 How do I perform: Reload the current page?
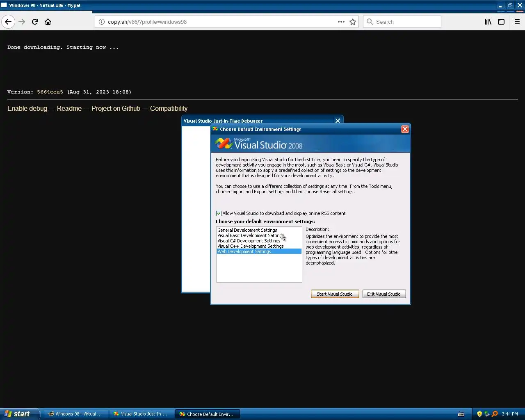(x=35, y=22)
